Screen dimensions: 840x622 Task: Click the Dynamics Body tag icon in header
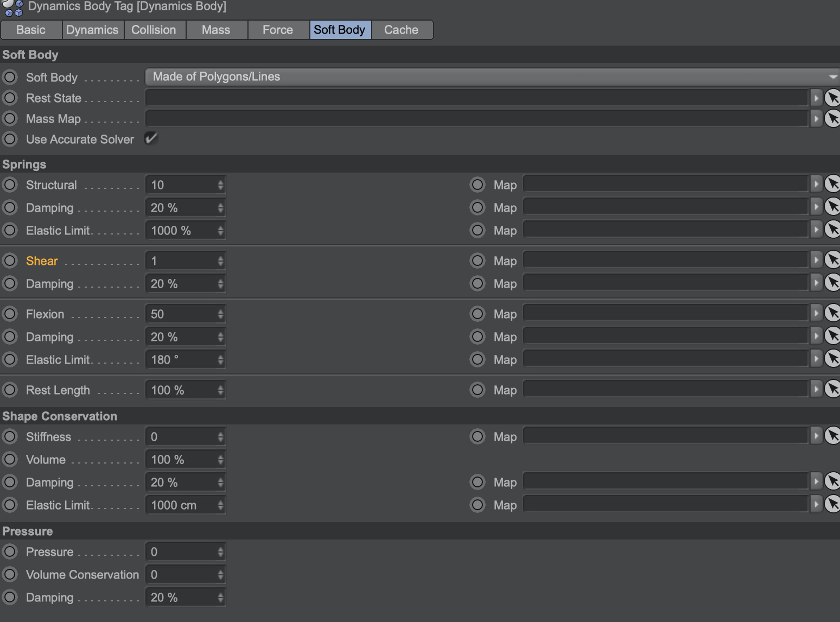pyautogui.click(x=14, y=8)
